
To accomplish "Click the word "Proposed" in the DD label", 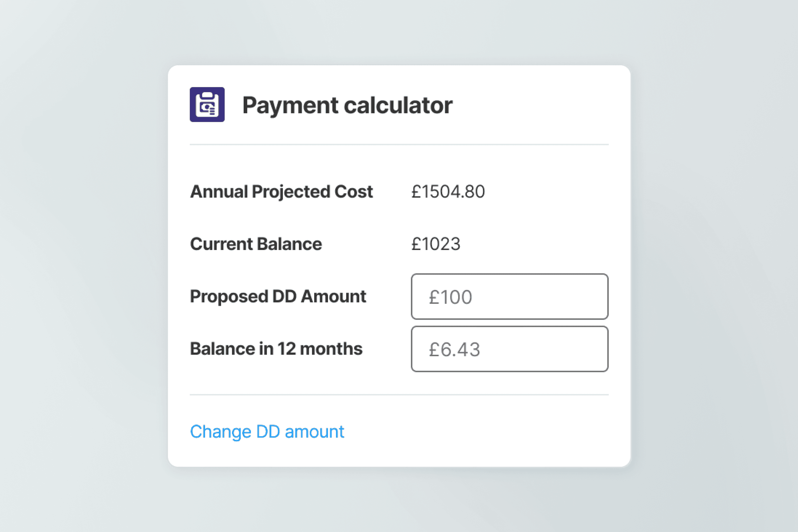I will 229,297.
